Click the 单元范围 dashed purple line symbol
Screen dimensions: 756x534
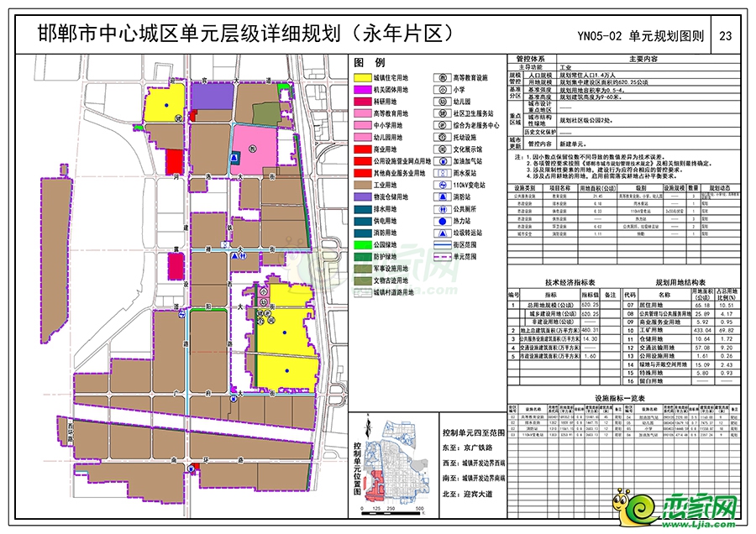point(442,257)
